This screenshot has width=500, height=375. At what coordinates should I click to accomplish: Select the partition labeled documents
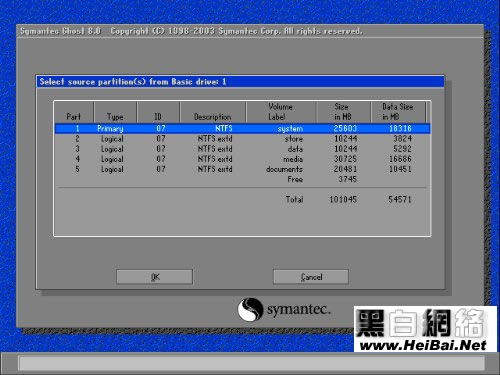(x=243, y=169)
